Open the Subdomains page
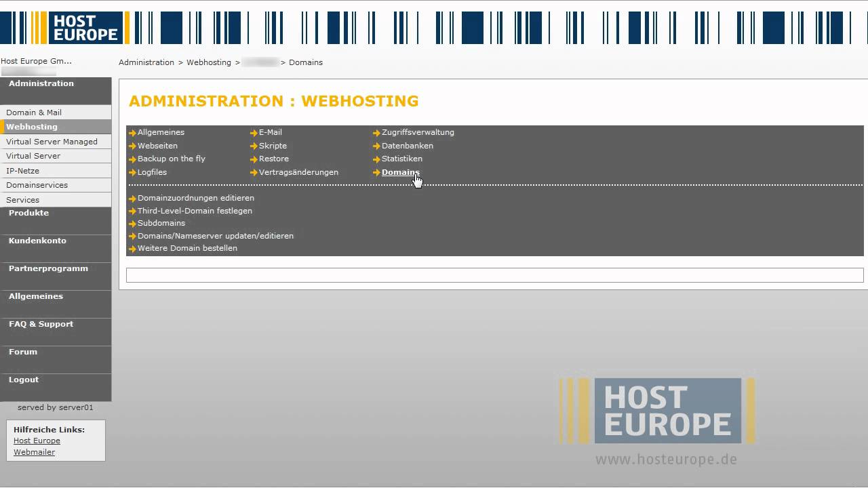868x488 pixels. [161, 223]
